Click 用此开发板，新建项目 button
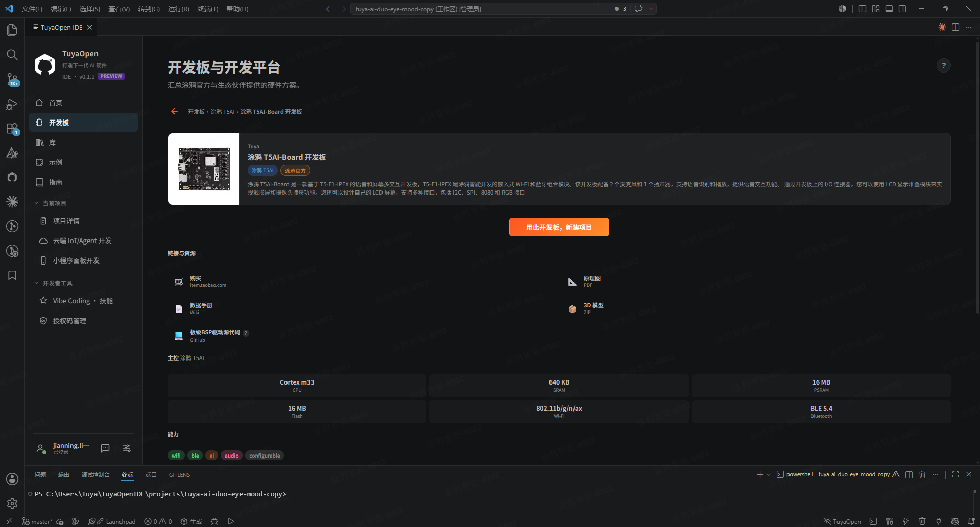Screen dimensions: 980x527 tap(559, 227)
